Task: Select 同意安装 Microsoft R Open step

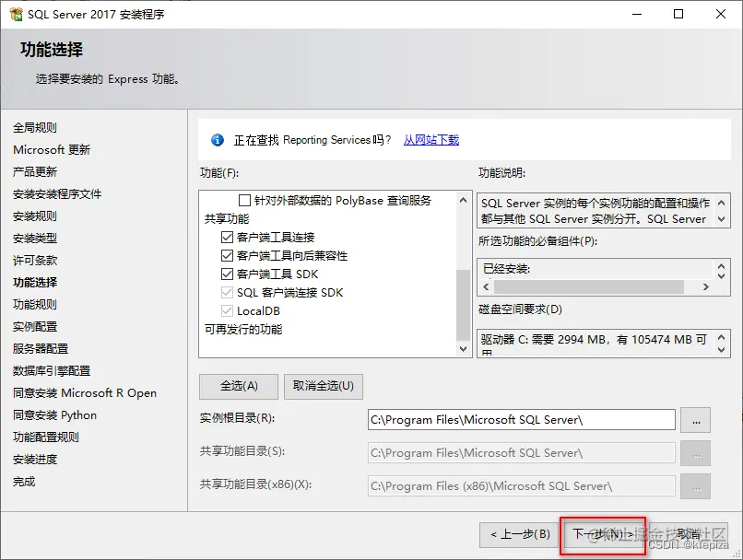Action: pyautogui.click(x=85, y=393)
